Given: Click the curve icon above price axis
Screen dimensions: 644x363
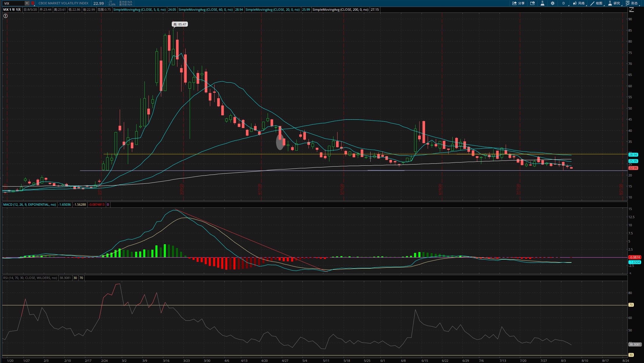Looking at the screenshot, I should [631, 10].
